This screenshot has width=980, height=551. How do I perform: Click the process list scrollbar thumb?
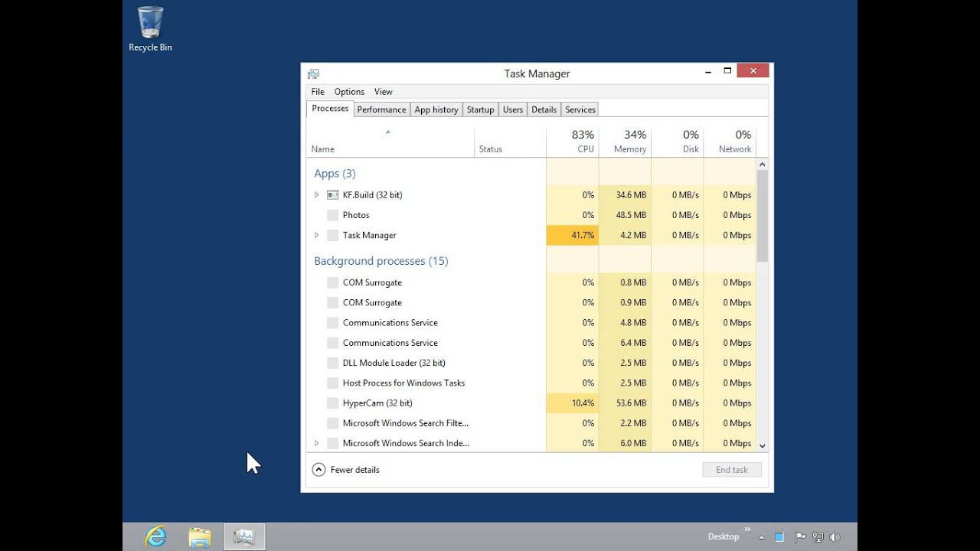point(762,216)
